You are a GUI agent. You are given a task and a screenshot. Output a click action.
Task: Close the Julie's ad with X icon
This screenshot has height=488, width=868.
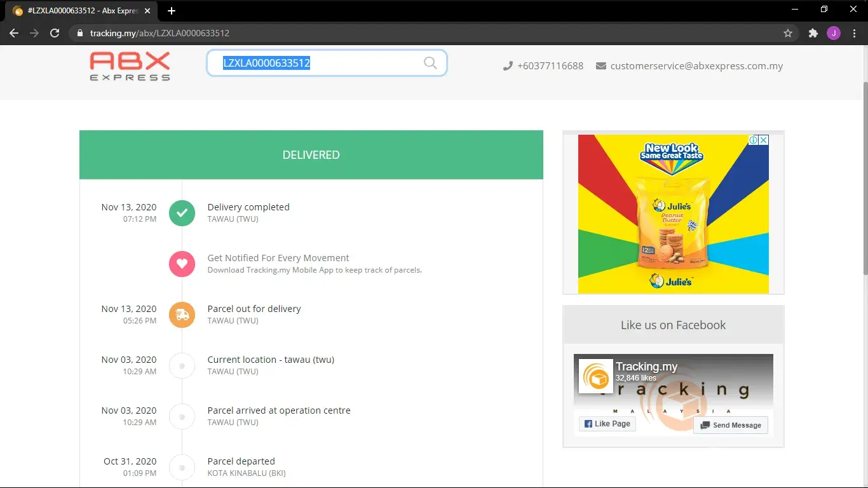coord(764,140)
